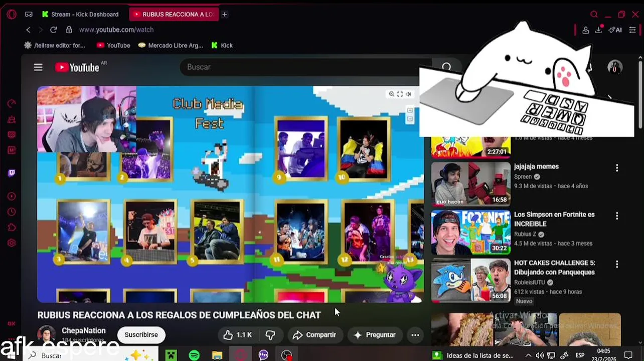Screen dimensions: 644x361
Task: Click the RobleisIUTU channel name
Action: 529,282
